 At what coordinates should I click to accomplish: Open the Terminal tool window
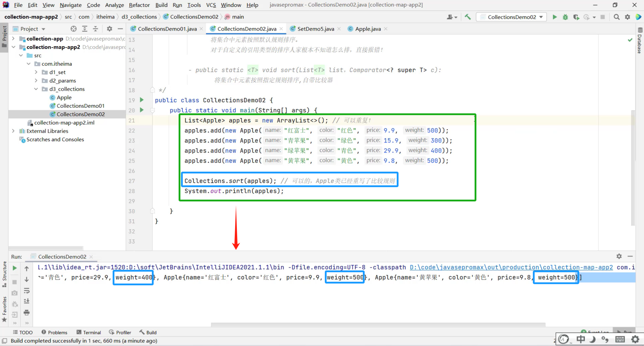point(89,332)
